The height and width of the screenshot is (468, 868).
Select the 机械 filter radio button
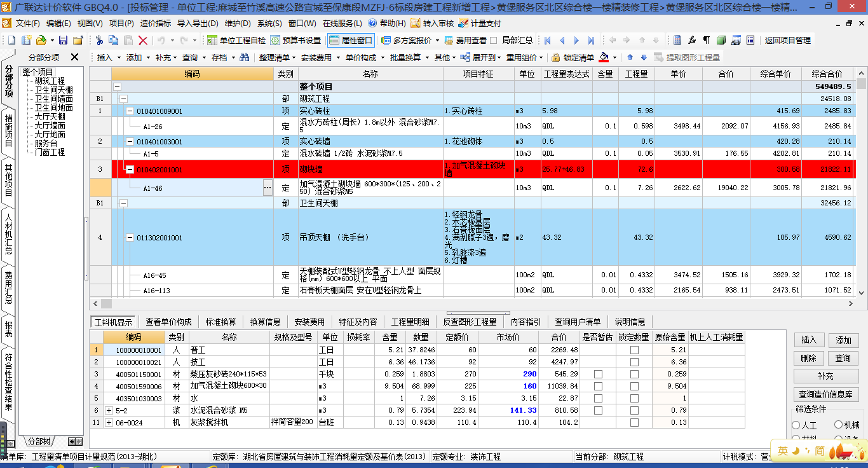click(839, 425)
